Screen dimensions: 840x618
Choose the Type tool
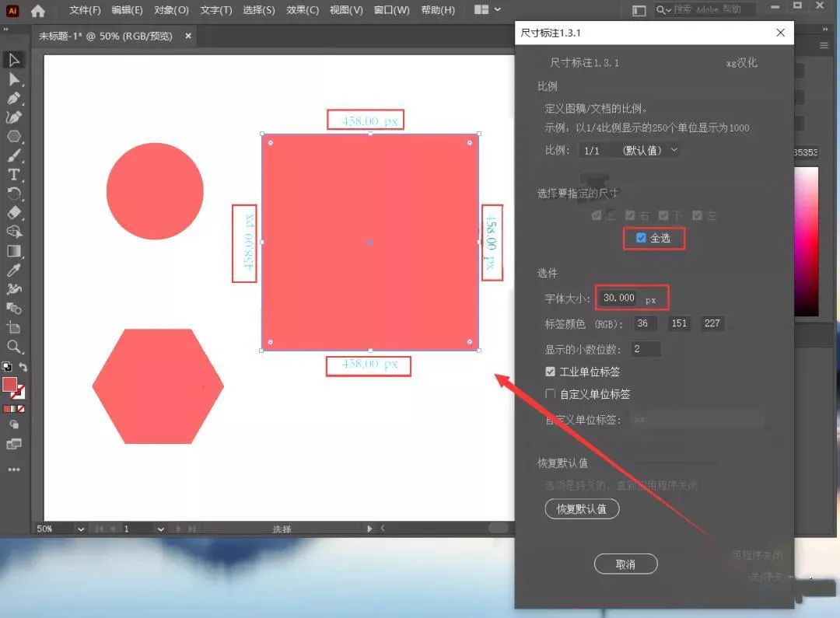13,174
